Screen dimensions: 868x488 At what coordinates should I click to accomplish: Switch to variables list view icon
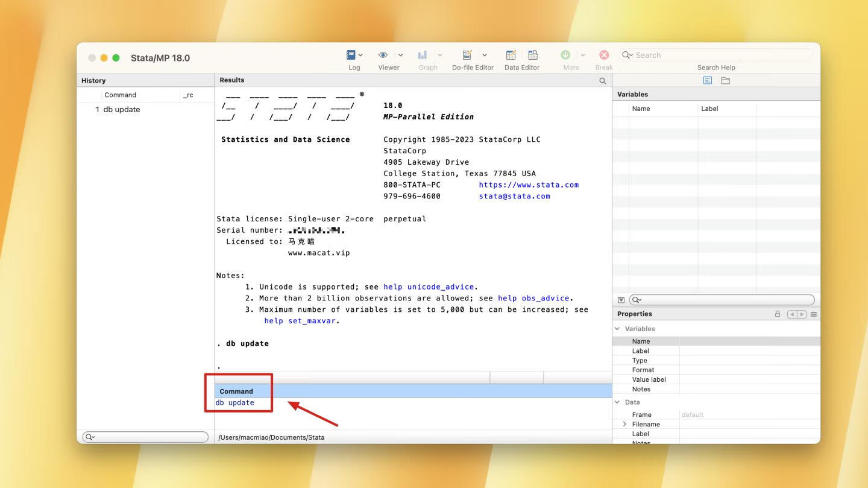(708, 80)
